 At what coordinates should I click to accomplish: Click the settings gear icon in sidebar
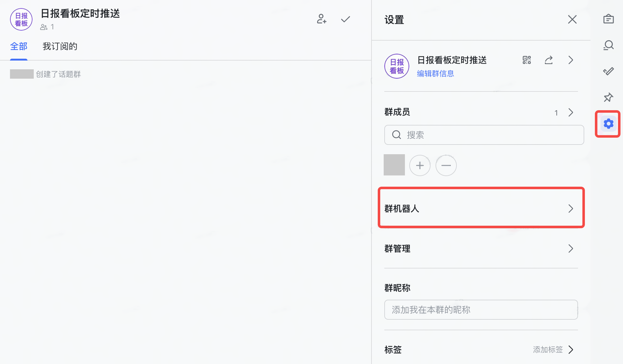pos(608,124)
